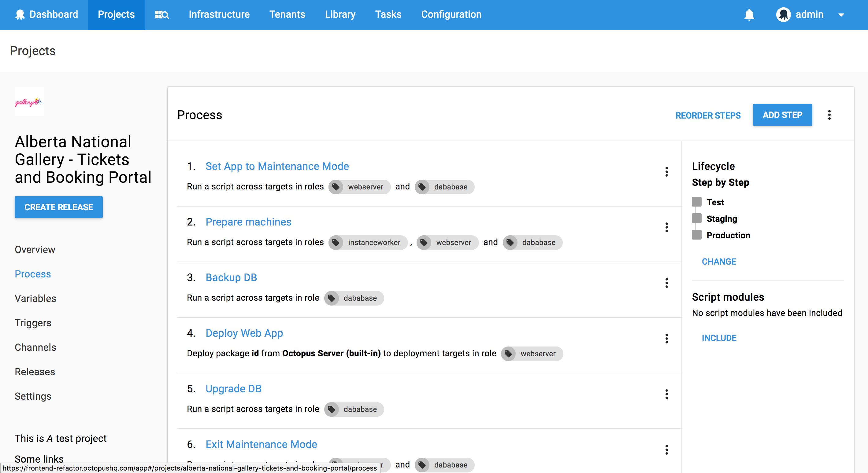
Task: Open the overflow menu for the Set App to Maintenance Mode step
Action: pyautogui.click(x=666, y=172)
